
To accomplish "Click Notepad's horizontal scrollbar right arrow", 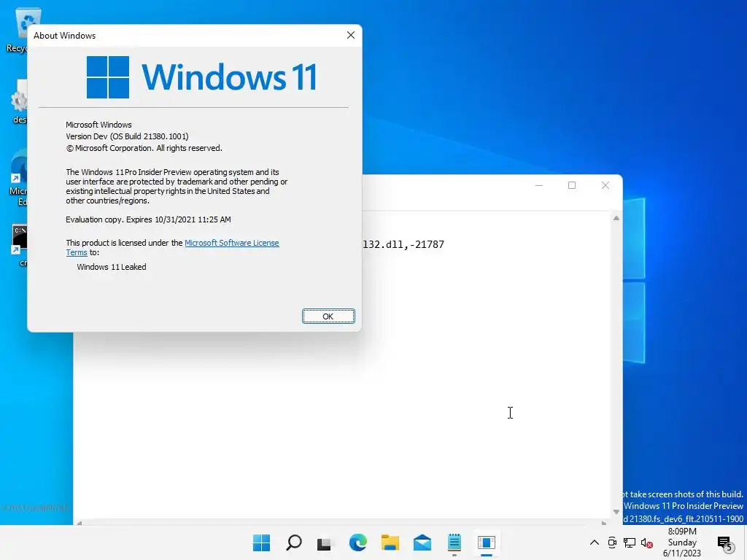I will pyautogui.click(x=604, y=523).
